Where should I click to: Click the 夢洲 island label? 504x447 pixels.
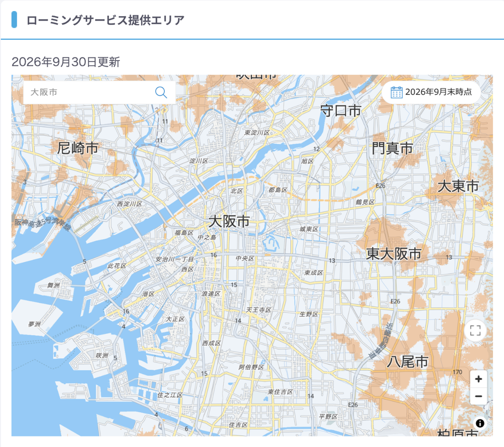tap(34, 324)
